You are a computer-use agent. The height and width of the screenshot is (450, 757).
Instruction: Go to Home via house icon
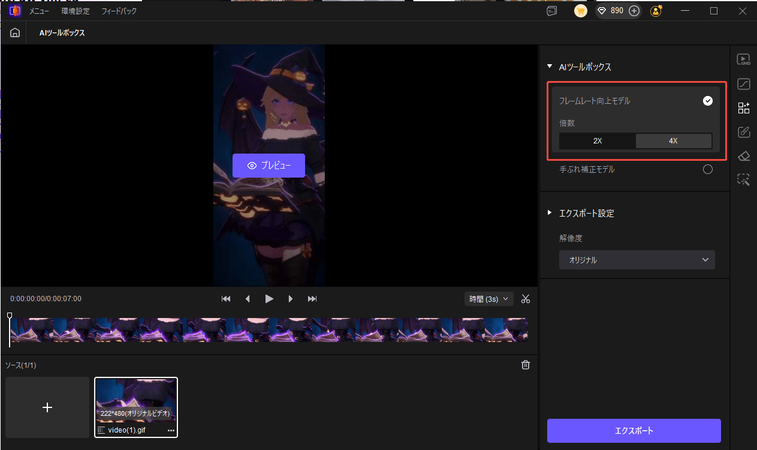tap(15, 33)
